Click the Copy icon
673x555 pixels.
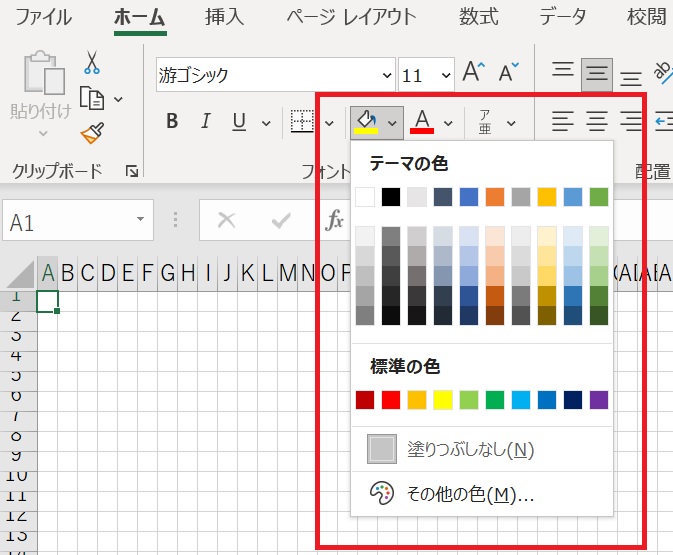tap(92, 98)
